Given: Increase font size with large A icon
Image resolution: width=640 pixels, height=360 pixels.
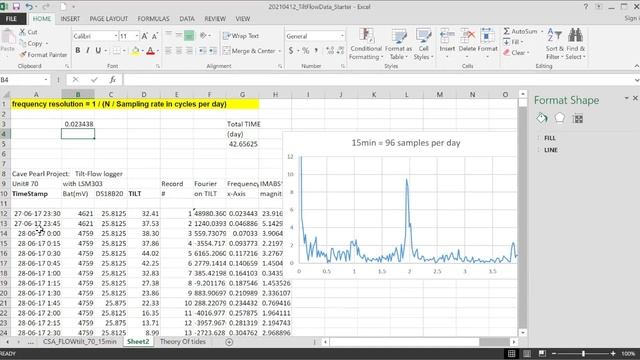Looking at the screenshot, I should coord(144,36).
